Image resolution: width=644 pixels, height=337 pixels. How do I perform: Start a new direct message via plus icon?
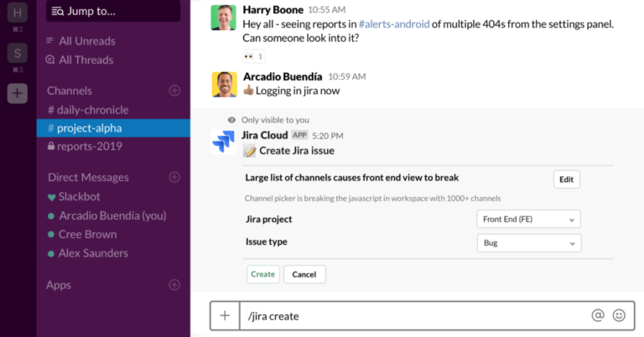click(174, 178)
